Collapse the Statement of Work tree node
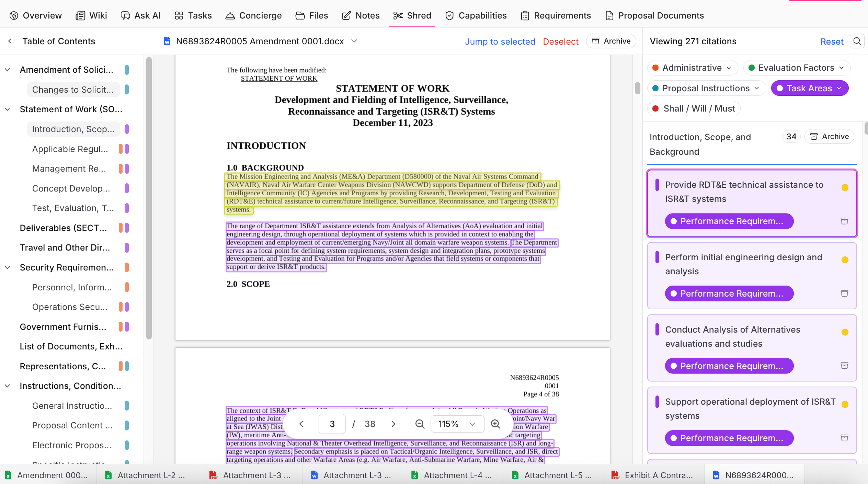Image resolution: width=868 pixels, height=484 pixels. 8,109
